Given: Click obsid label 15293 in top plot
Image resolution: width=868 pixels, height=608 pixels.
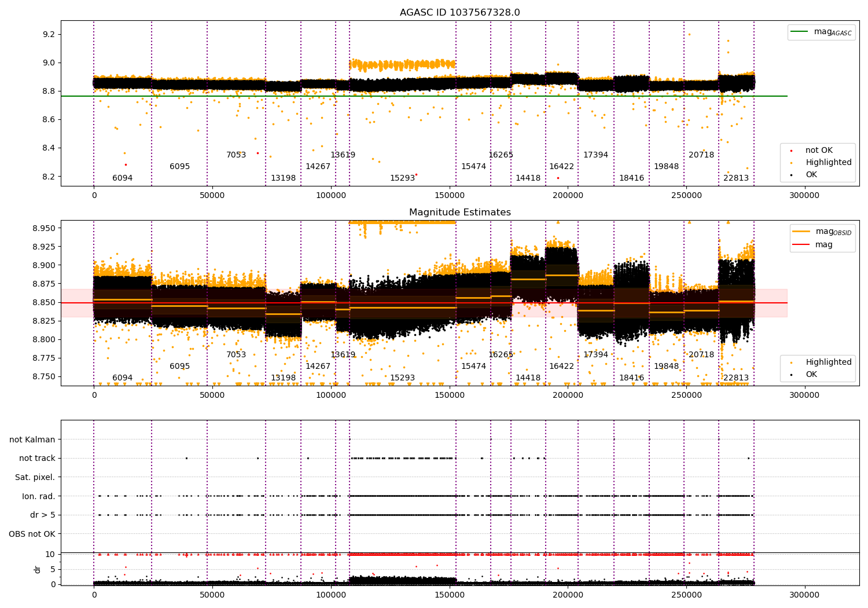Looking at the screenshot, I should tap(402, 178).
